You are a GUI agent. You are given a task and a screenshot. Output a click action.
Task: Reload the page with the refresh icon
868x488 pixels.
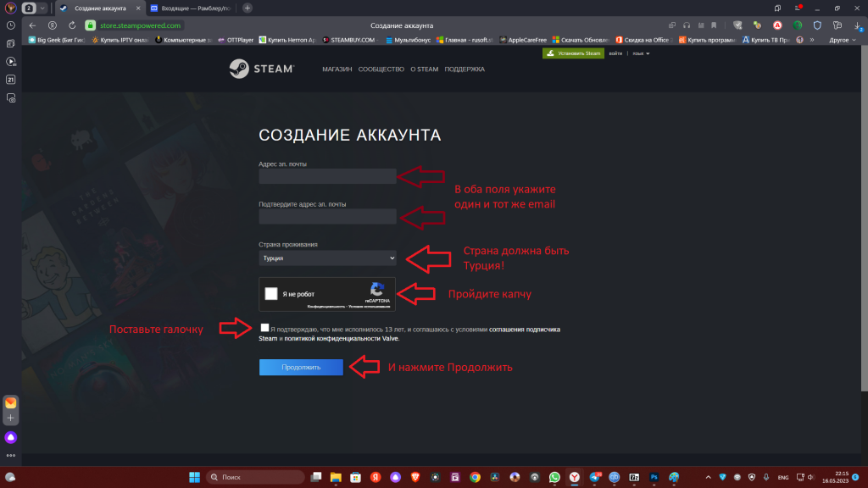click(73, 25)
